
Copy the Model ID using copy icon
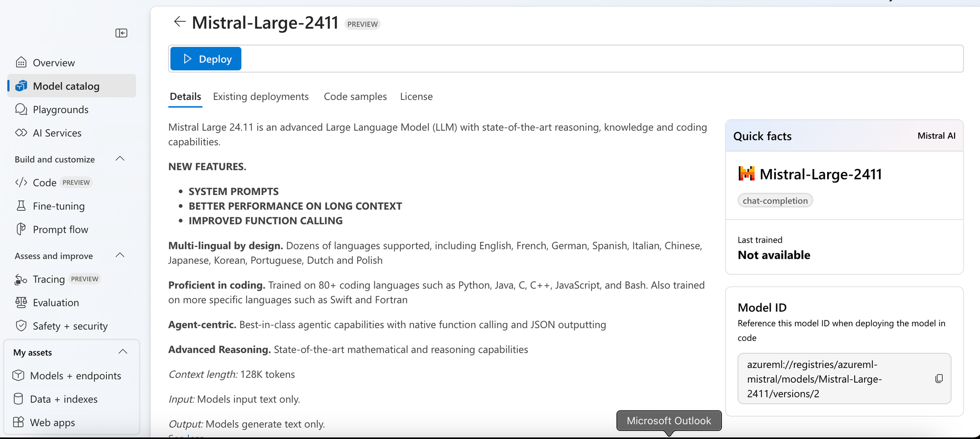[939, 379]
